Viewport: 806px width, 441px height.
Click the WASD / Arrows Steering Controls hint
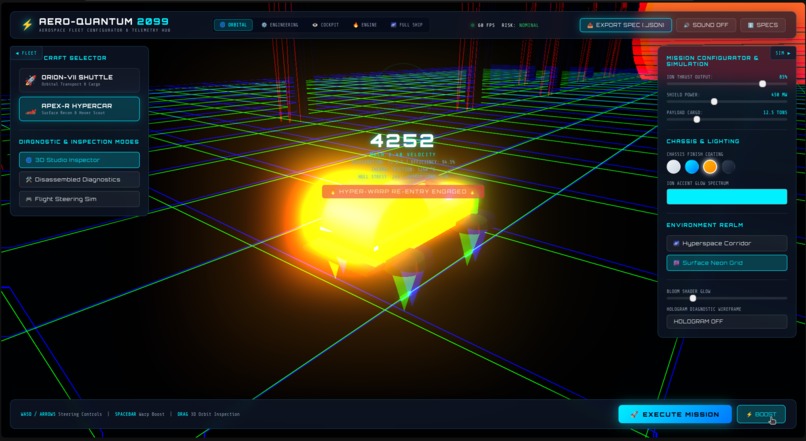[61, 414]
